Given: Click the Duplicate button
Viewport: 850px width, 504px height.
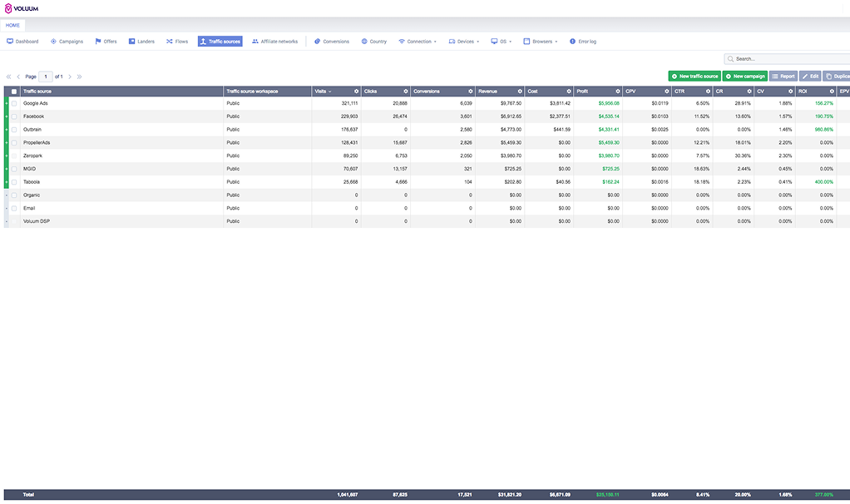Looking at the screenshot, I should pos(837,77).
